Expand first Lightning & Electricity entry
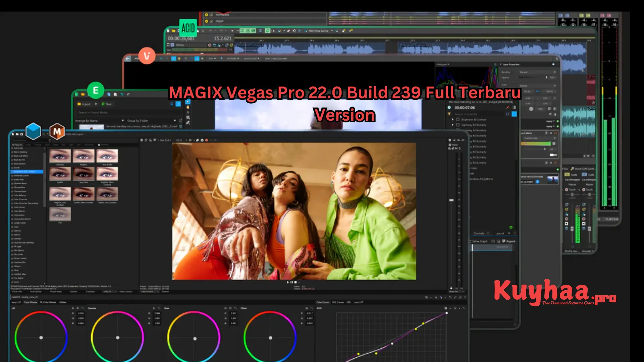The height and width of the screenshot is (362, 644). coord(452,125)
